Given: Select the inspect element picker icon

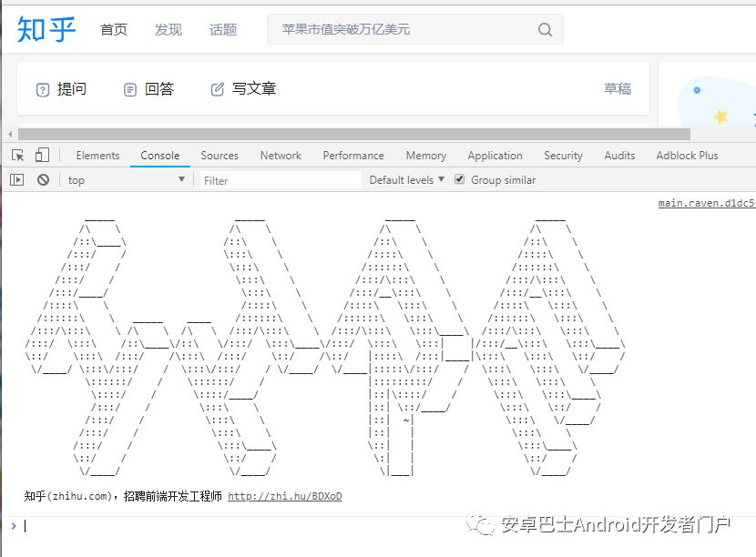Looking at the screenshot, I should [x=18, y=155].
